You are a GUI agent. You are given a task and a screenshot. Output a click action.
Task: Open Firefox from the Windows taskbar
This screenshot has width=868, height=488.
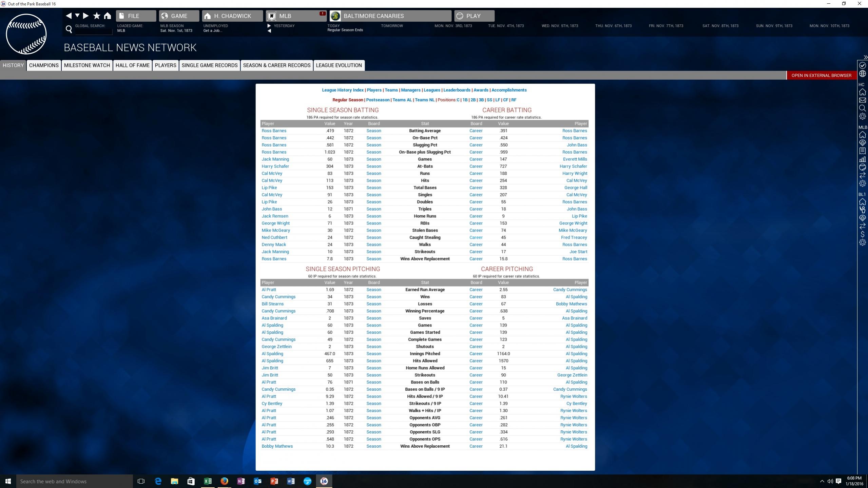click(x=224, y=481)
